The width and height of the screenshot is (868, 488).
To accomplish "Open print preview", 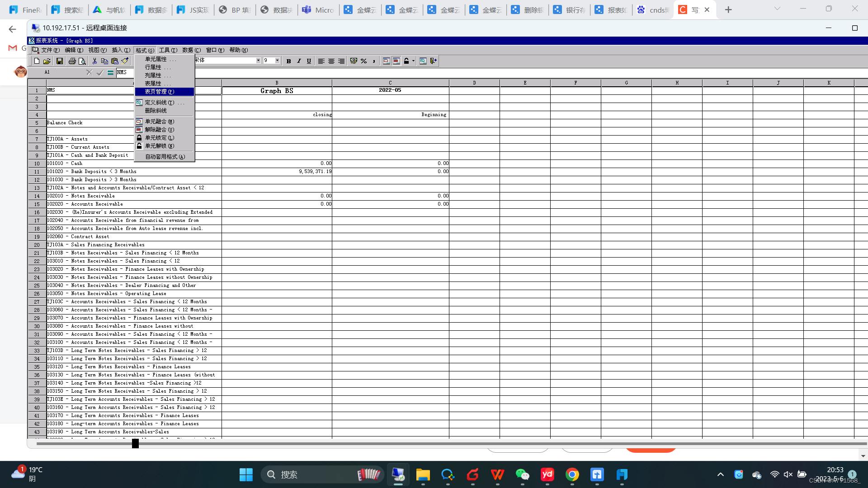I will (x=82, y=61).
